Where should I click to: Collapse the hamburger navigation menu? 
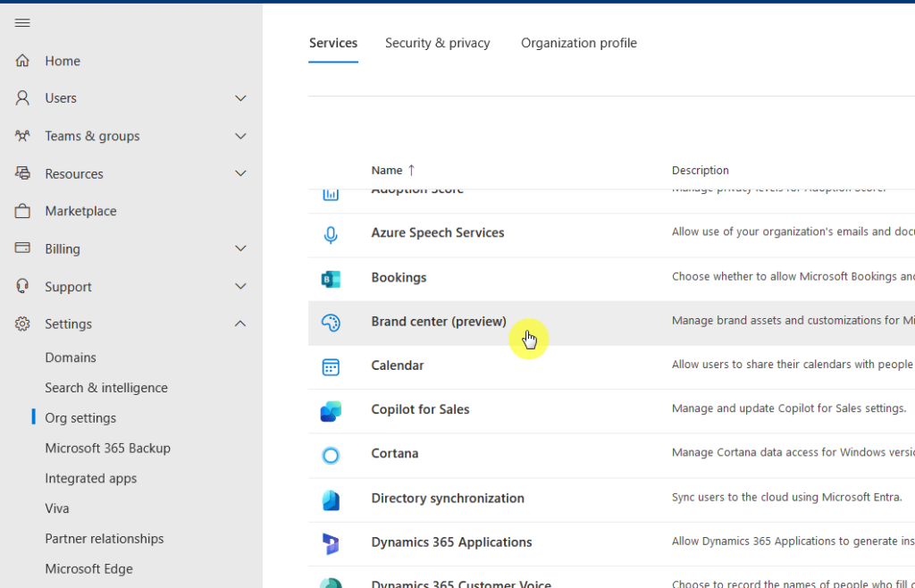22,22
